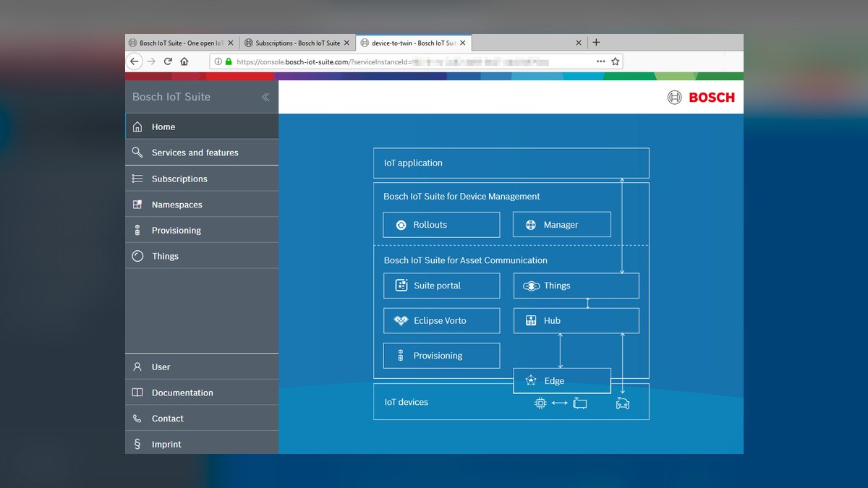Open Things in the sidebar
Screen dimensions: 868x488
pyautogui.click(x=202, y=256)
